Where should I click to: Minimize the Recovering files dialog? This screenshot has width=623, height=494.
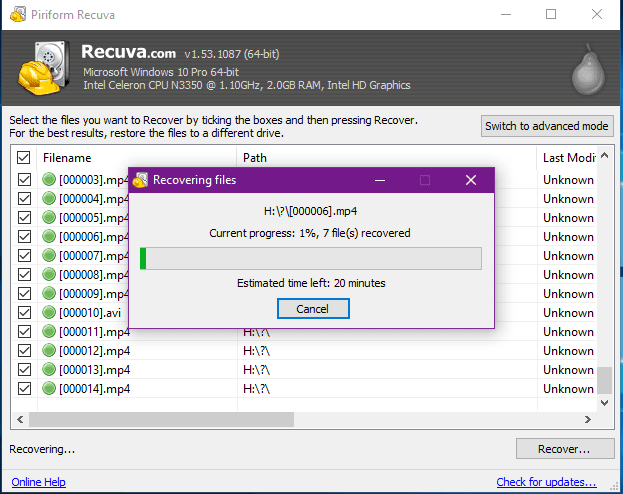[380, 180]
